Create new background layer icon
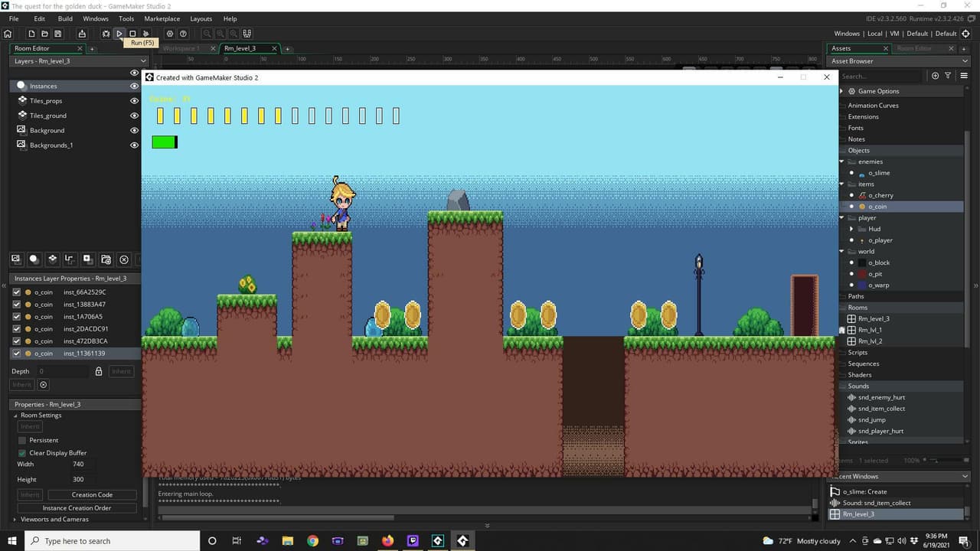 tap(15, 259)
